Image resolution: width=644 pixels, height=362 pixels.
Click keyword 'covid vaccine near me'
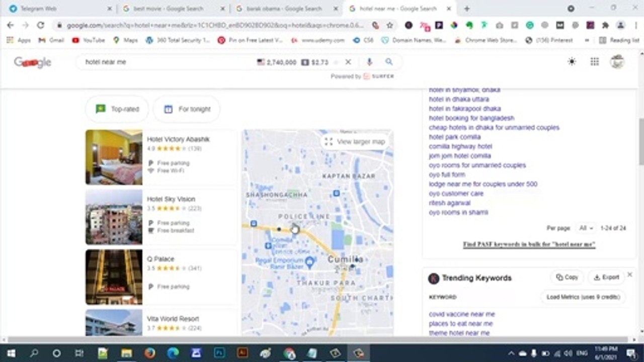pos(461,314)
